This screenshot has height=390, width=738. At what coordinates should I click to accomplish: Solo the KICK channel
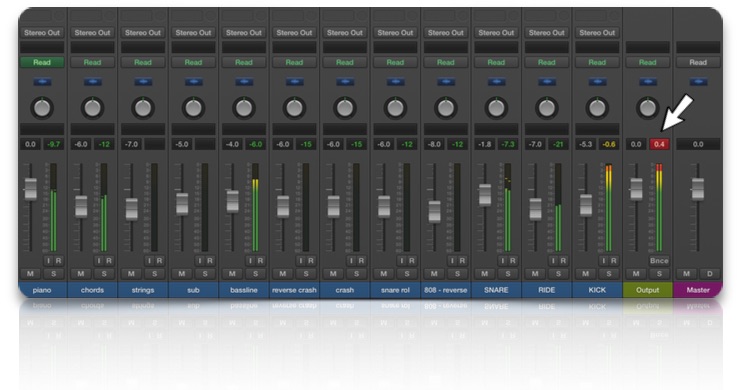coord(609,274)
